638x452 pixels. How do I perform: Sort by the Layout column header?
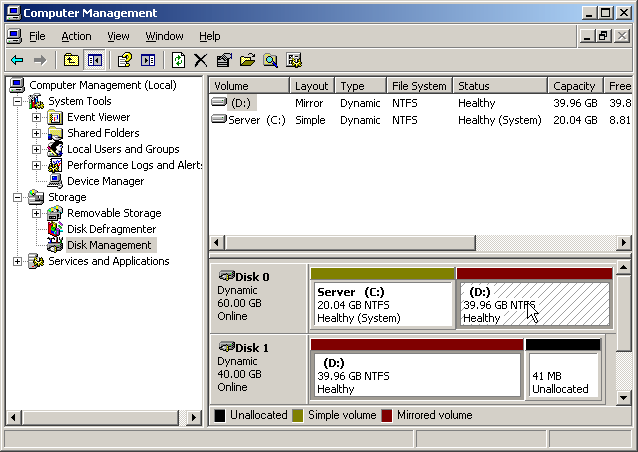(312, 86)
